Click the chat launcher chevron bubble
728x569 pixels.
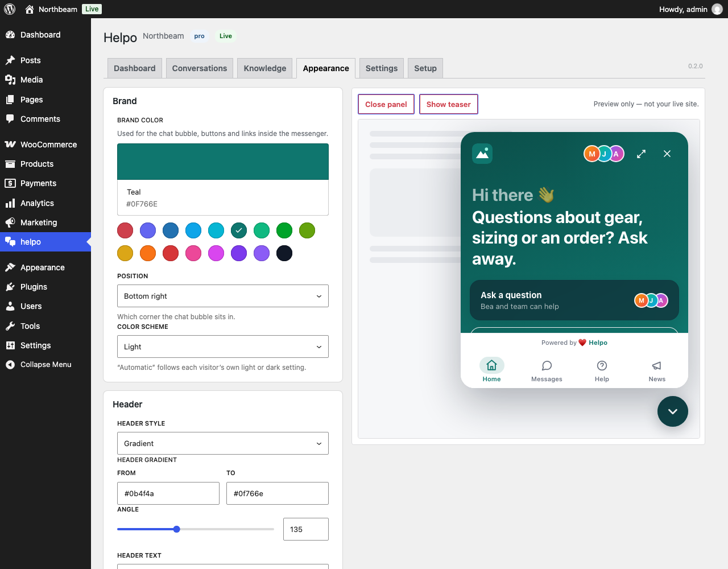click(673, 411)
